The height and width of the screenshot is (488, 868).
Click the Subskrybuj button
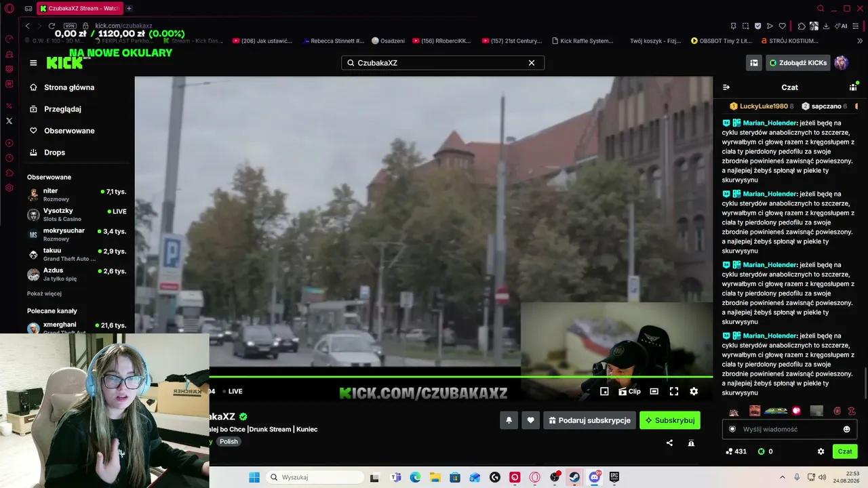pos(670,420)
